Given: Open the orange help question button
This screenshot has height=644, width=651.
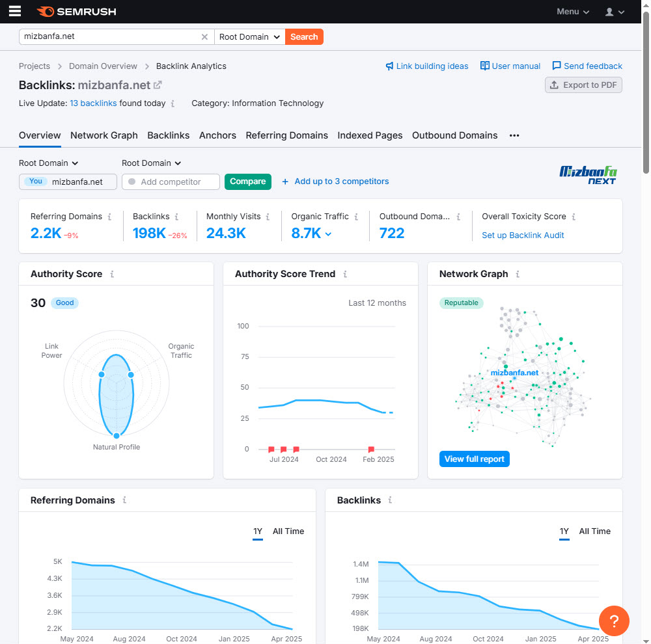Looking at the screenshot, I should coord(614,621).
